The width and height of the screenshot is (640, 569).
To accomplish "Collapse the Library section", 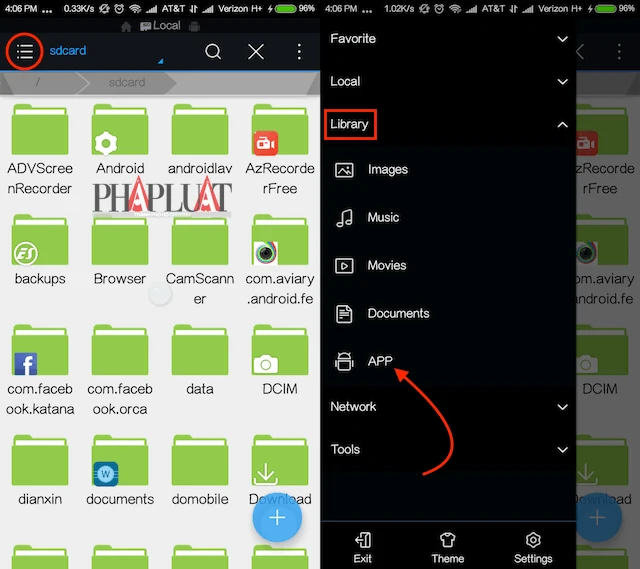I will pos(562,125).
